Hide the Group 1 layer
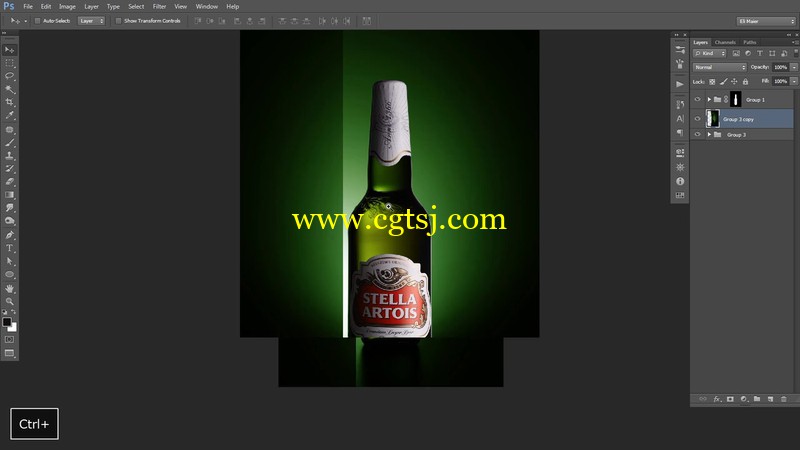 click(697, 99)
